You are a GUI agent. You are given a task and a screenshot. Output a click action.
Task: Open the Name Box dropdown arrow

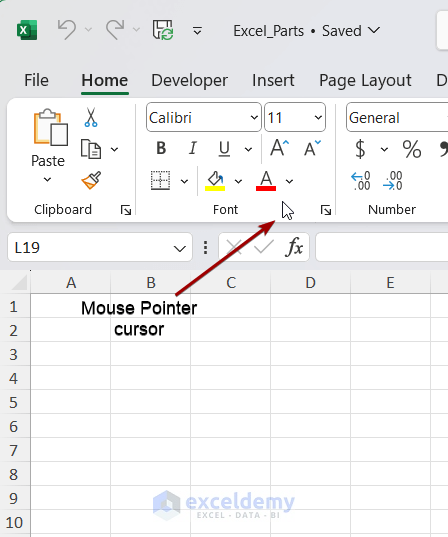pyautogui.click(x=180, y=248)
